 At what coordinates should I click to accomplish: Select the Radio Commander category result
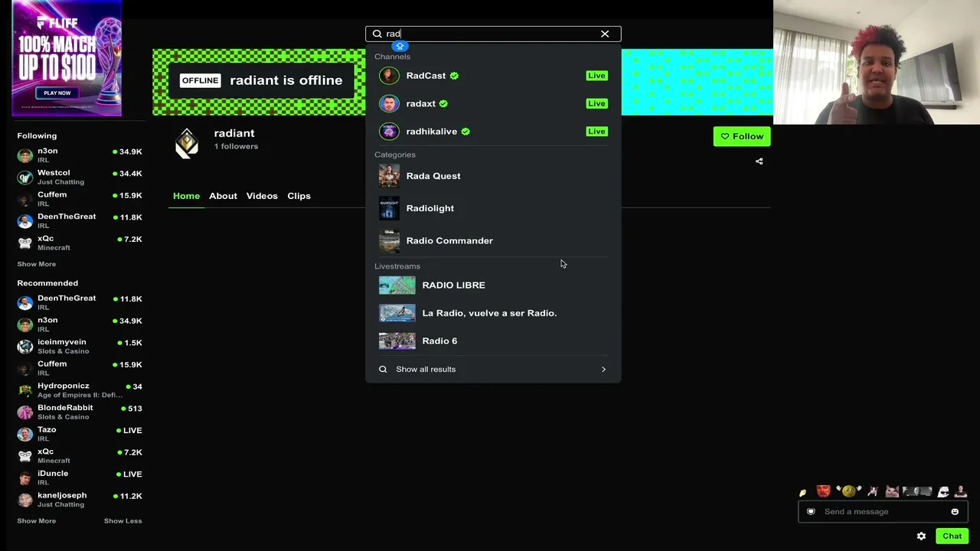point(493,240)
